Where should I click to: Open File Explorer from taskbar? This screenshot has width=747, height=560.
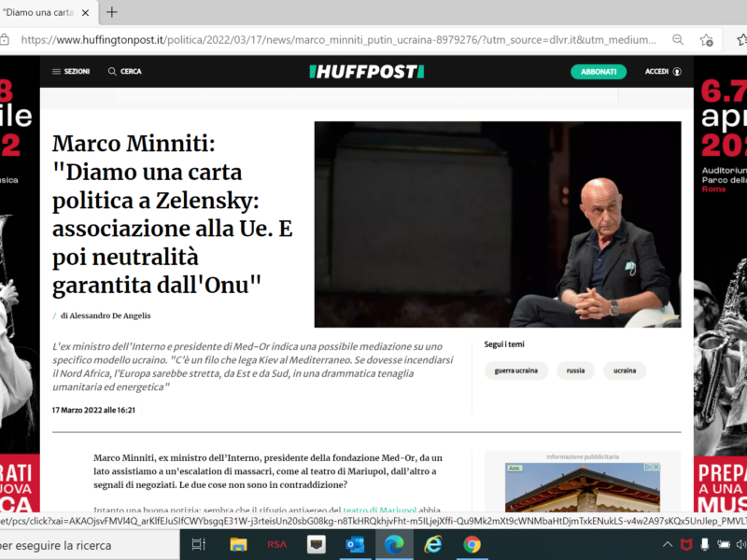[238, 544]
